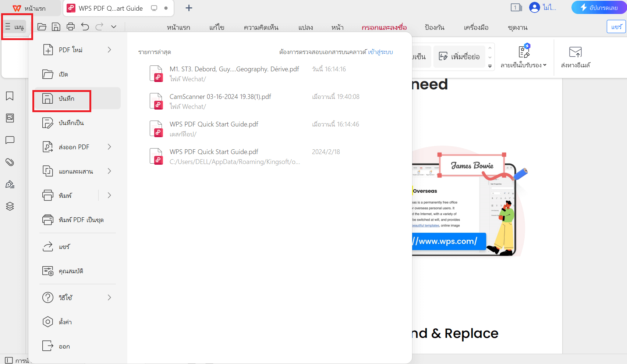627x364 pixels.
Task: Open the user account avatar
Action: pos(534,7)
